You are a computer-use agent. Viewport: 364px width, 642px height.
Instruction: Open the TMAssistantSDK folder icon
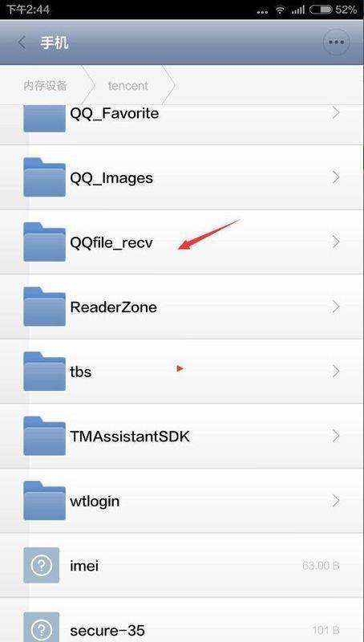pyautogui.click(x=44, y=436)
